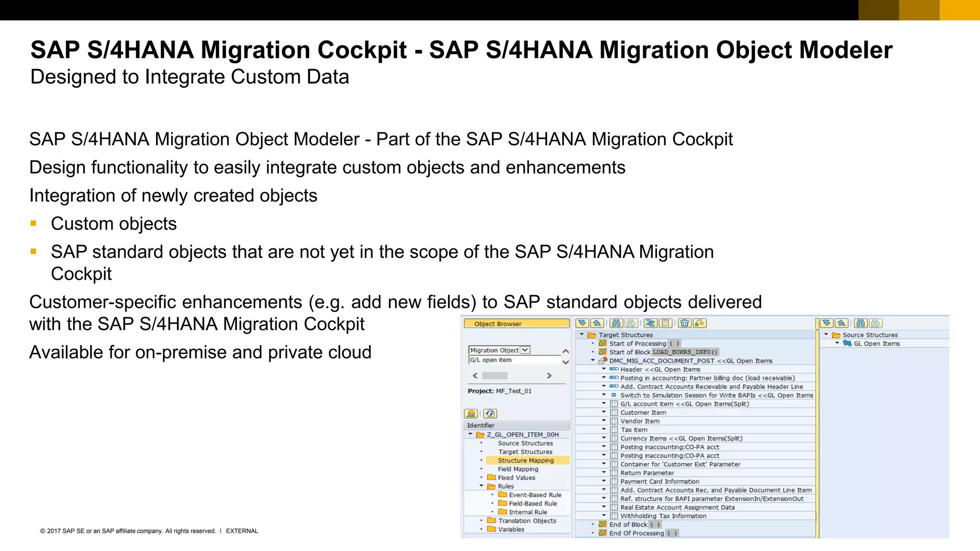This screenshot has width=980, height=551.
Task: Click the refresh icon above Identifier
Action: (490, 414)
